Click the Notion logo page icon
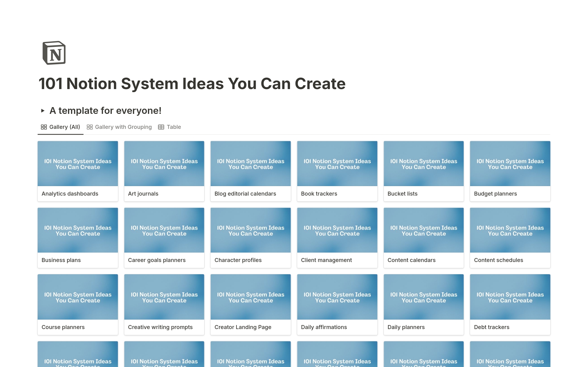Image resolution: width=588 pixels, height=367 pixels. click(54, 53)
